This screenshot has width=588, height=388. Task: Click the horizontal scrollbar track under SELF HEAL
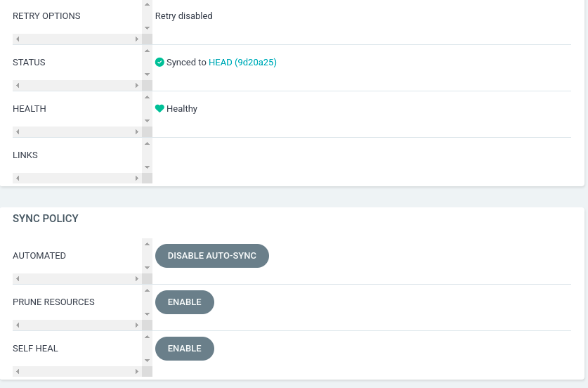click(x=77, y=372)
